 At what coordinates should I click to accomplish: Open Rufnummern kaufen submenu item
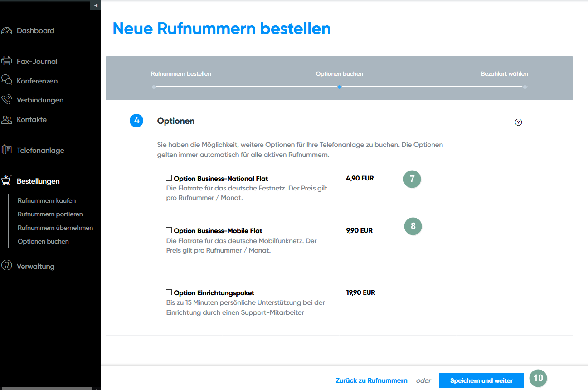point(47,200)
